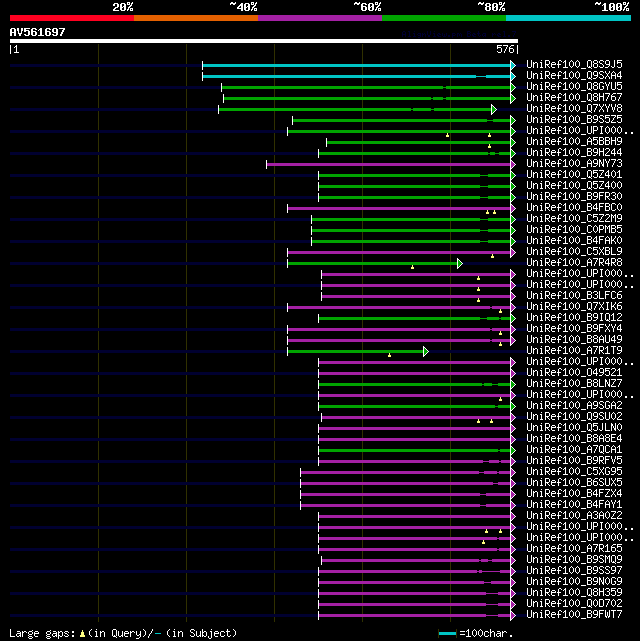Select the purple alignment bar for UniRef100_B4FBC0
Screen dimensions: 640x641
click(399, 208)
